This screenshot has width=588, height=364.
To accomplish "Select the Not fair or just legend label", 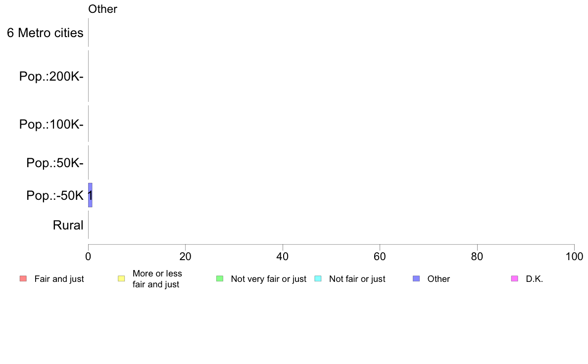I will click(357, 279).
